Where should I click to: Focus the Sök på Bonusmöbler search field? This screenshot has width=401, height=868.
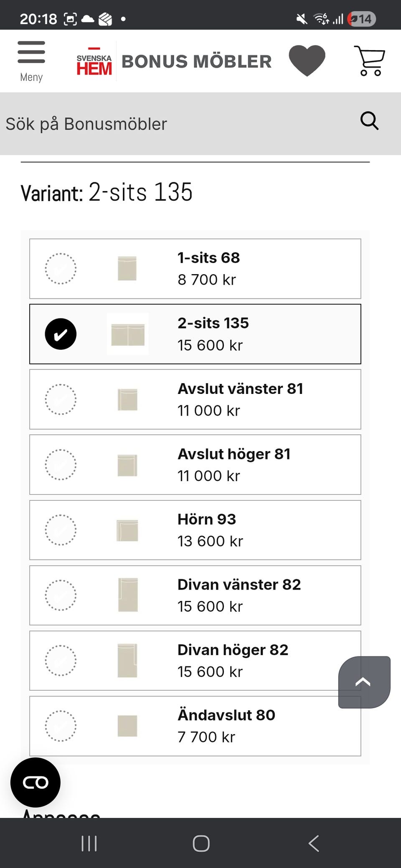click(x=175, y=124)
